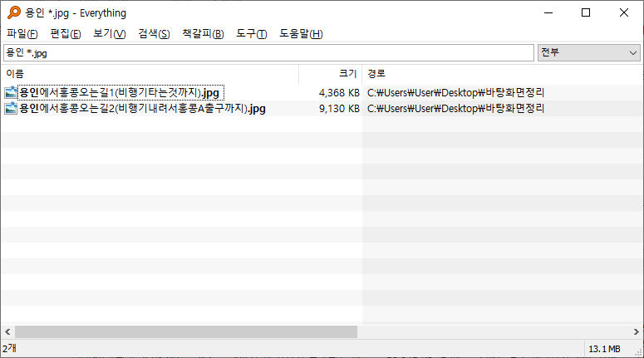Open the 검색(S) menu
This screenshot has width=644, height=358.
(x=154, y=34)
